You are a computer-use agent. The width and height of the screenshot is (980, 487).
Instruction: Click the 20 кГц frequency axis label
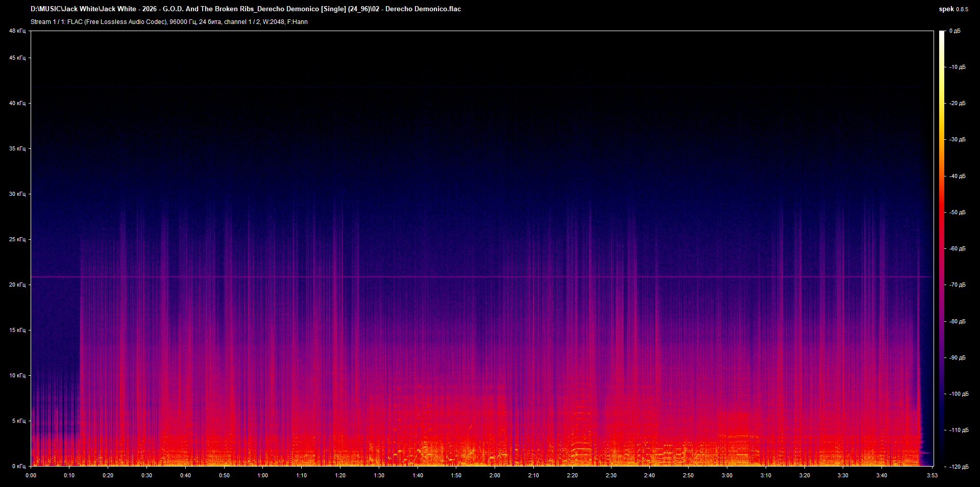[17, 285]
